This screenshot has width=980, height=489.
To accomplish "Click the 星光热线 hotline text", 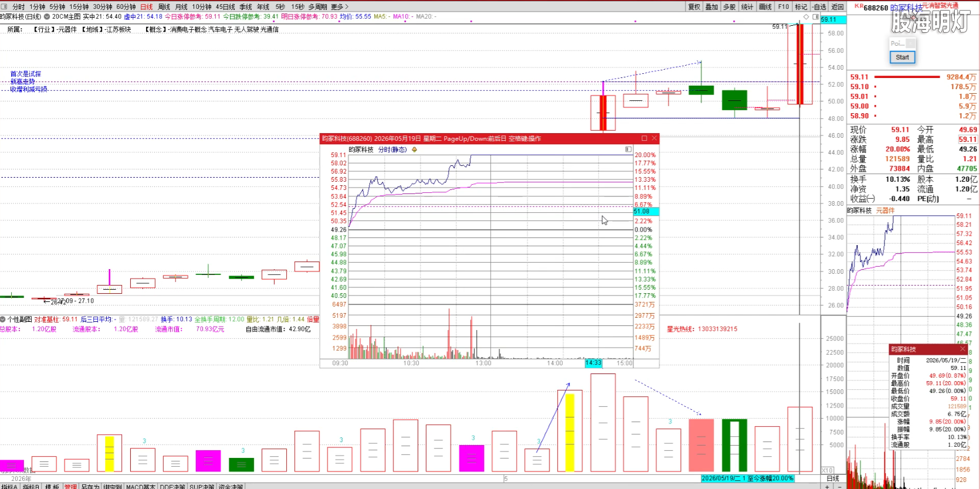I will (x=702, y=329).
